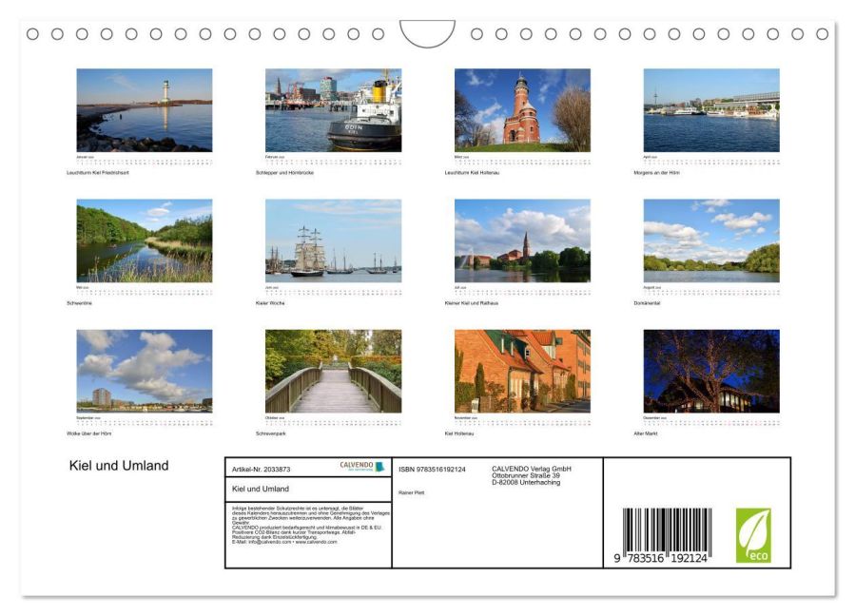The width and height of the screenshot is (855, 616).
Task: Click the caption 'Schwentine'
Action: tap(79, 303)
